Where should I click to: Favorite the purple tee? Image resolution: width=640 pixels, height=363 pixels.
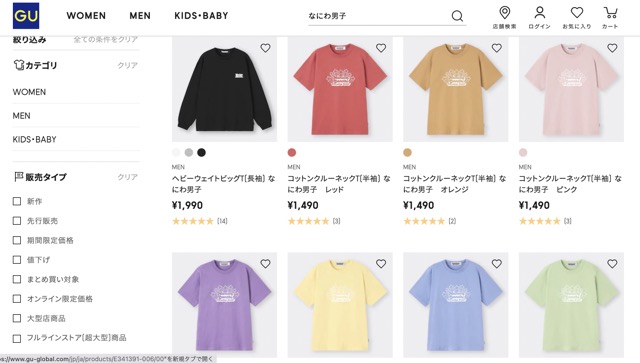pyautogui.click(x=265, y=264)
